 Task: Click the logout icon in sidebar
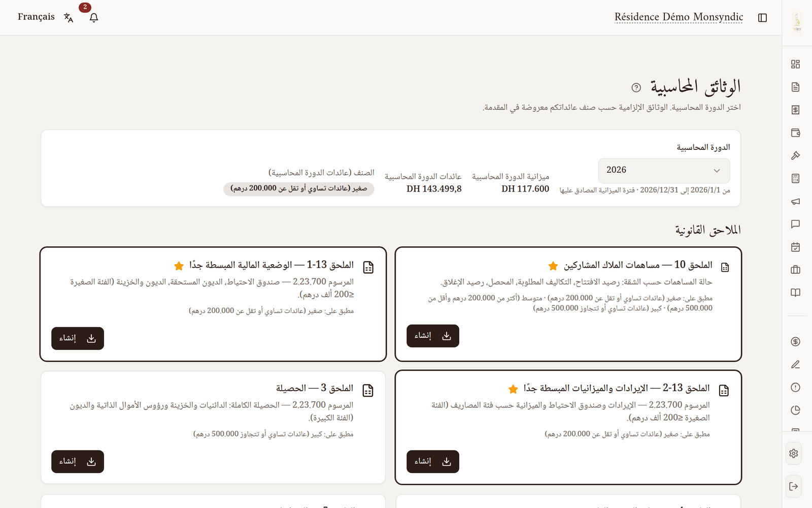(794, 486)
